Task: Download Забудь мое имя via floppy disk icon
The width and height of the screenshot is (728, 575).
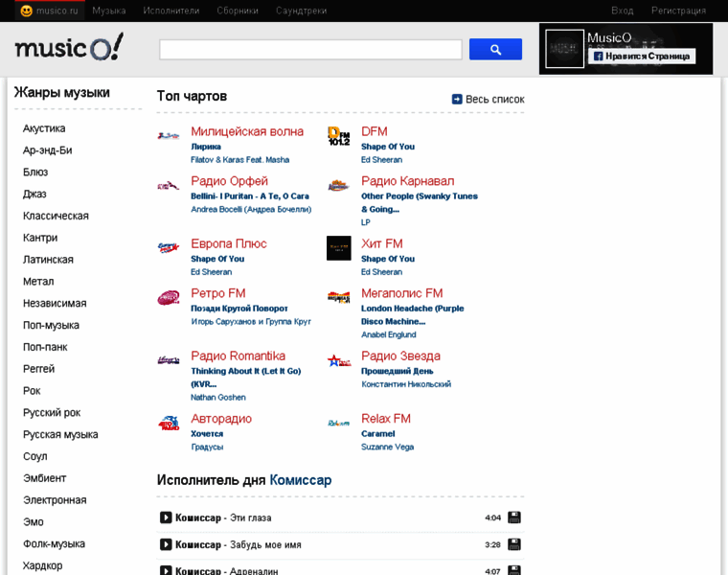Action: [514, 544]
